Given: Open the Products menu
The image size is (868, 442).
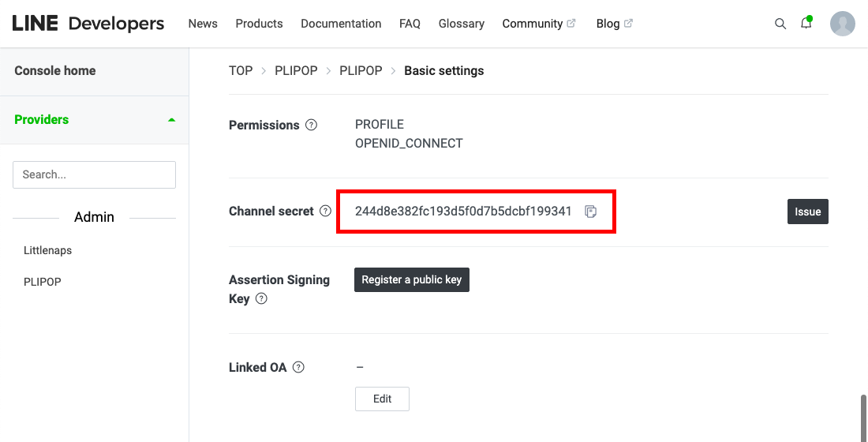Looking at the screenshot, I should pos(259,24).
